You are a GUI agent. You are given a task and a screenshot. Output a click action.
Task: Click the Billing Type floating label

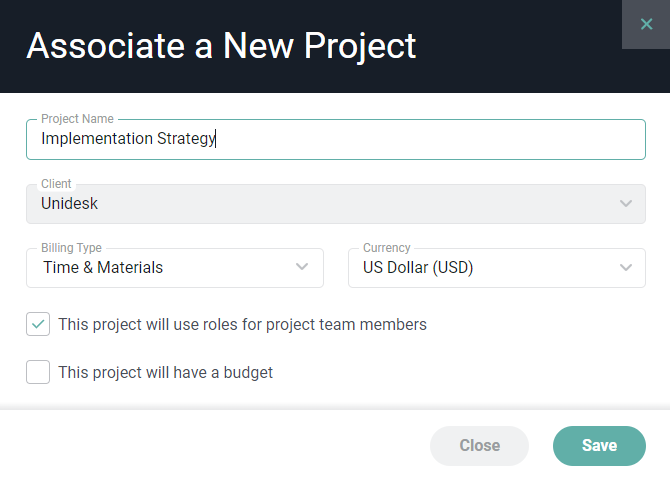point(71,248)
